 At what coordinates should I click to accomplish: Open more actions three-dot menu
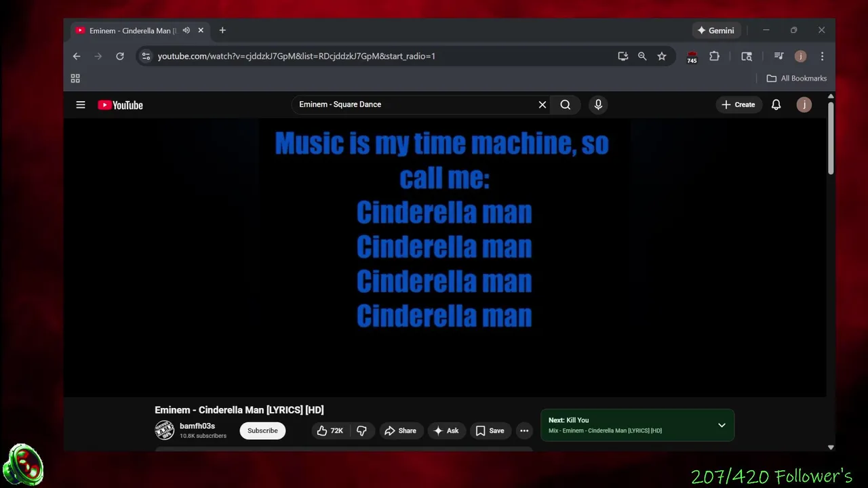click(524, 430)
